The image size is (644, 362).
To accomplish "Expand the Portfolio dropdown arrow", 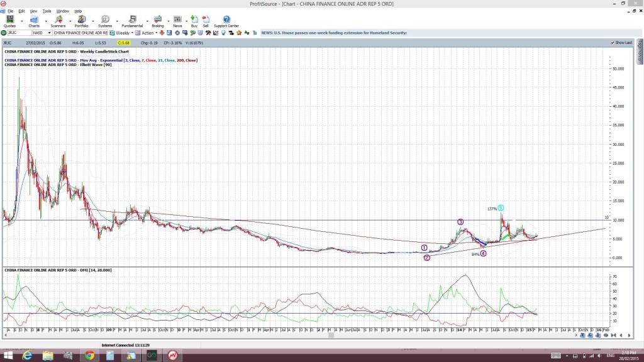I will pos(93,21).
